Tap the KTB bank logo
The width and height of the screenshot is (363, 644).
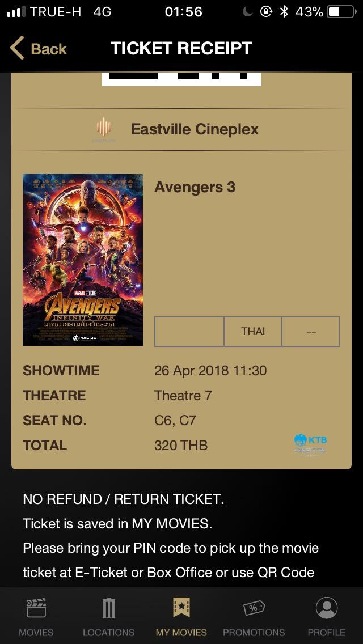(x=311, y=443)
